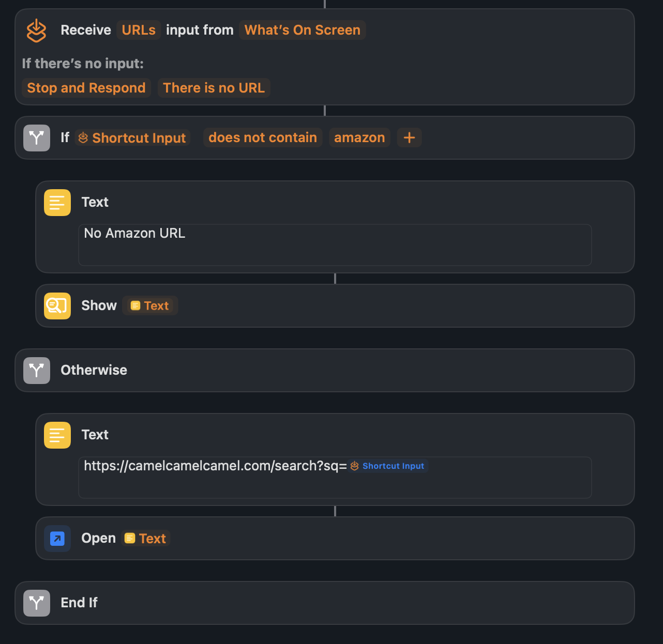Click the Otherwise branch icon
The width and height of the screenshot is (663, 644).
pos(37,371)
